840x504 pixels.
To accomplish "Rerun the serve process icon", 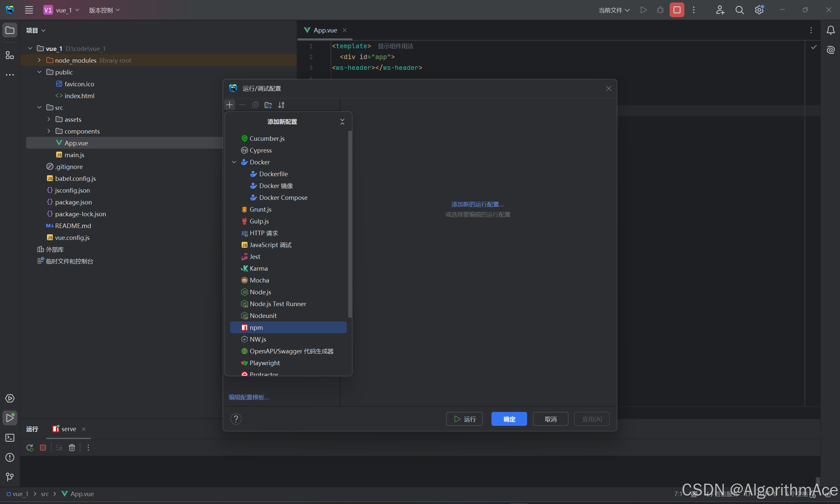I will pyautogui.click(x=30, y=448).
